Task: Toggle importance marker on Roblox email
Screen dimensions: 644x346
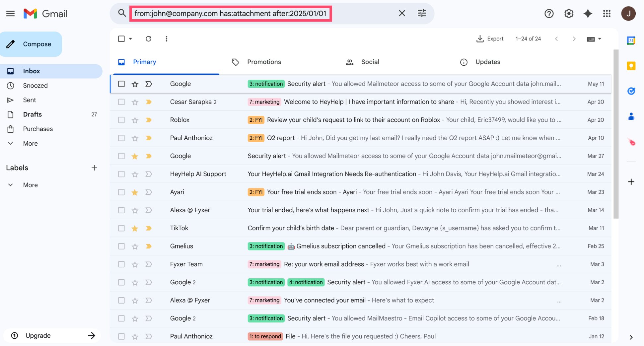Action: click(149, 120)
